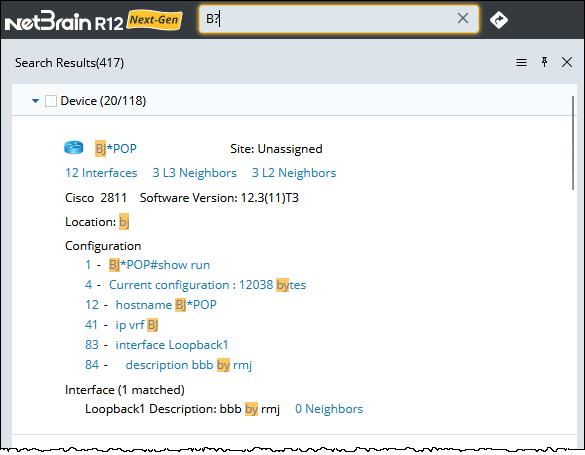
Task: Open the 3 L2 Neighbors link
Action: coord(294,173)
